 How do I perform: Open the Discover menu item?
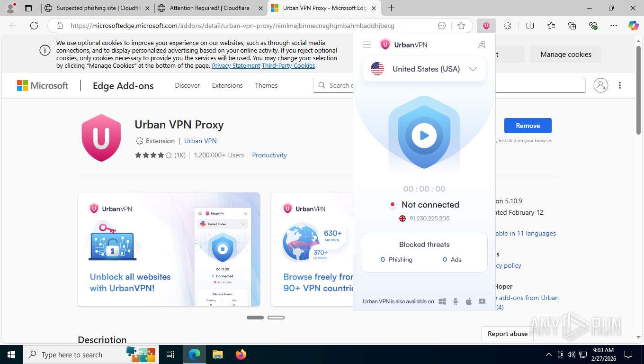187,85
